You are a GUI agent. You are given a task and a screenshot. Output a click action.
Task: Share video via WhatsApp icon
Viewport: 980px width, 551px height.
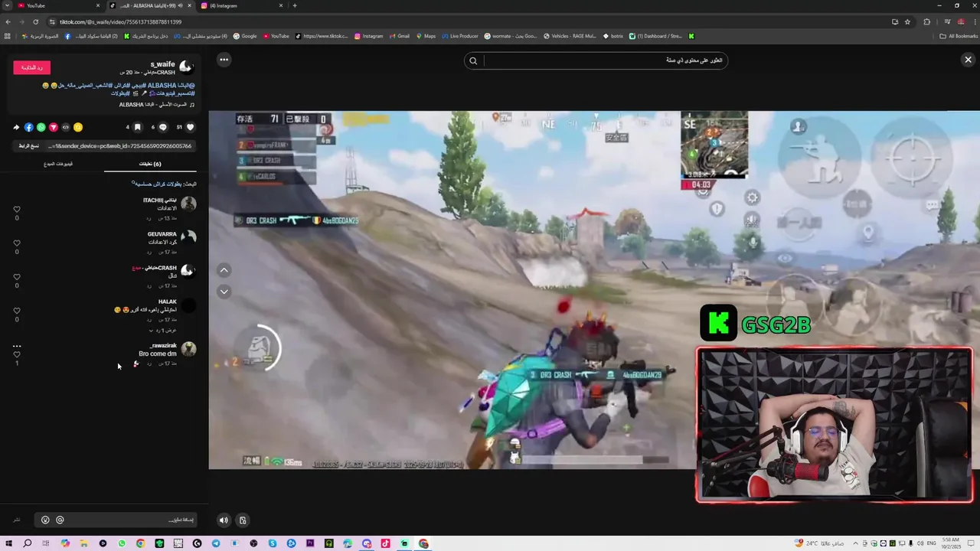41,127
